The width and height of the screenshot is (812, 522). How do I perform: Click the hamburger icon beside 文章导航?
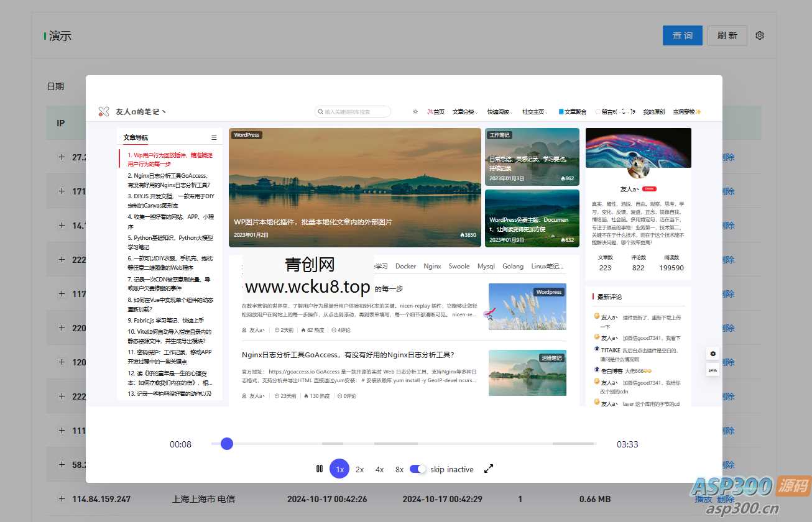pos(214,136)
